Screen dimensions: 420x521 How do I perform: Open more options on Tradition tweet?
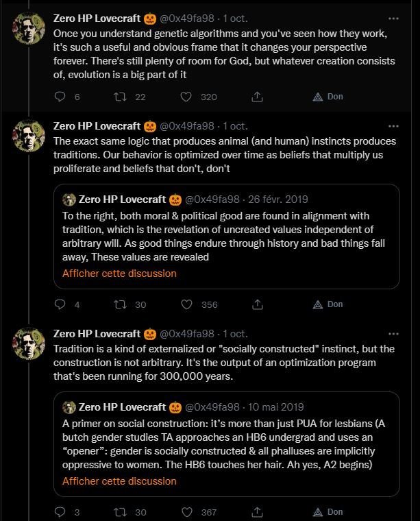pyautogui.click(x=393, y=334)
